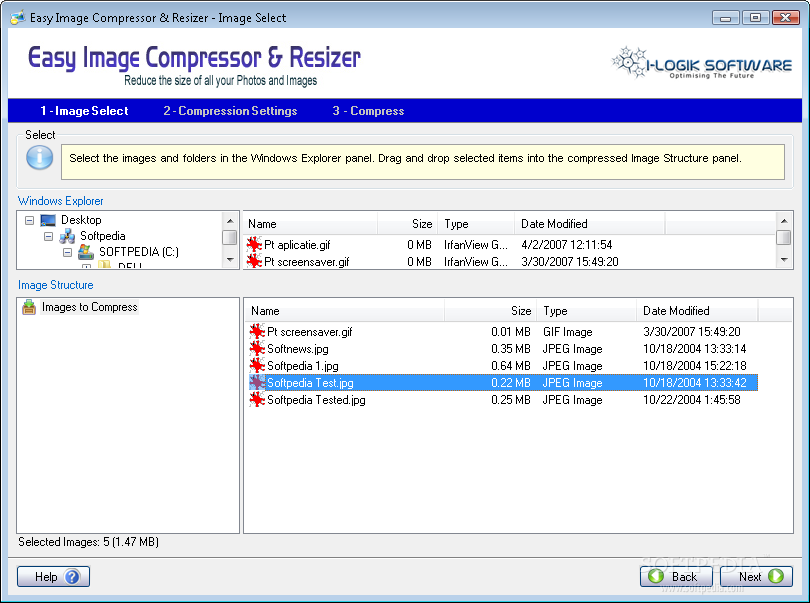
Task: Collapse the SOFTPEDIA (C:) tree node
Action: [x=67, y=253]
